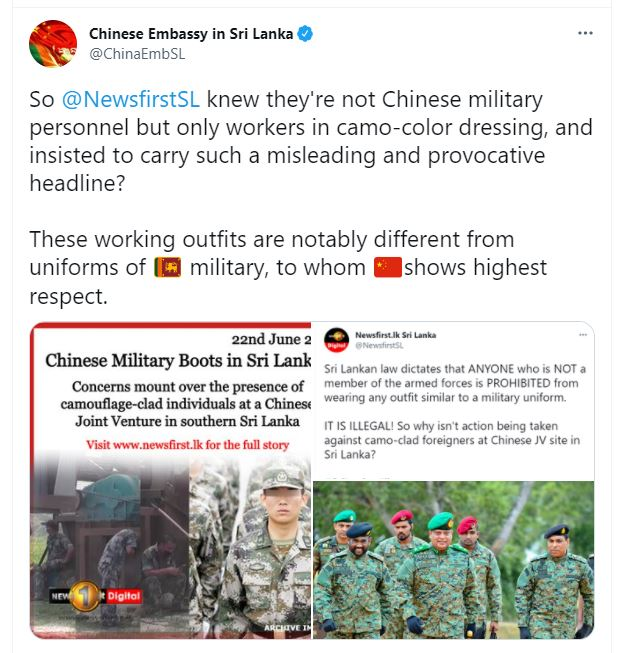Open the Sri Lankan military officers photo
The height and width of the screenshot is (653, 620).
coord(453,560)
